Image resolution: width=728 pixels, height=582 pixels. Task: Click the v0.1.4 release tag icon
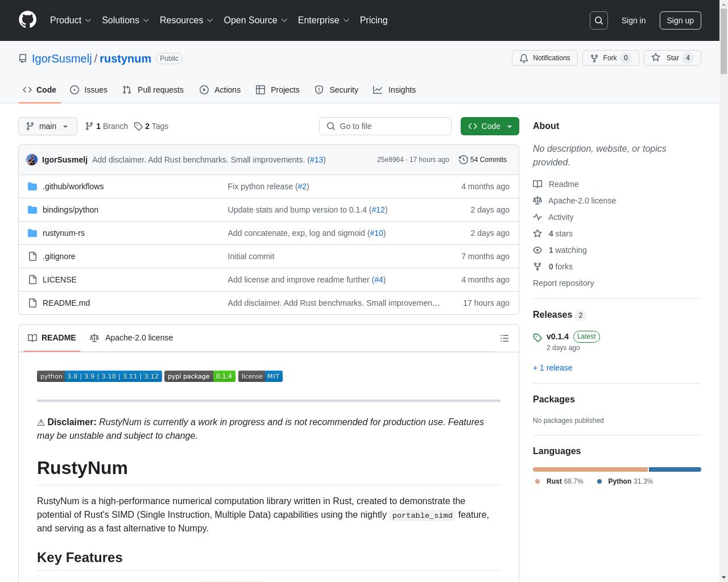[x=537, y=338]
